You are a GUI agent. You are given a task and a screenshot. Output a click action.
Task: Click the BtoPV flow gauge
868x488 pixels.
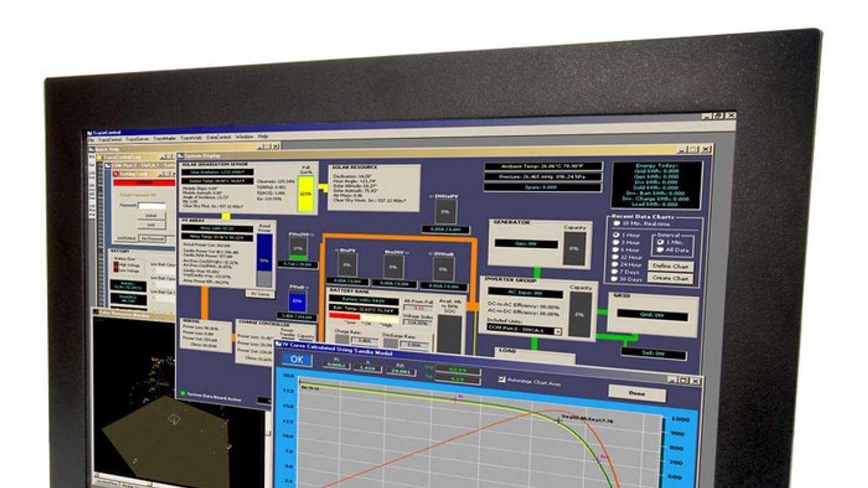347,265
